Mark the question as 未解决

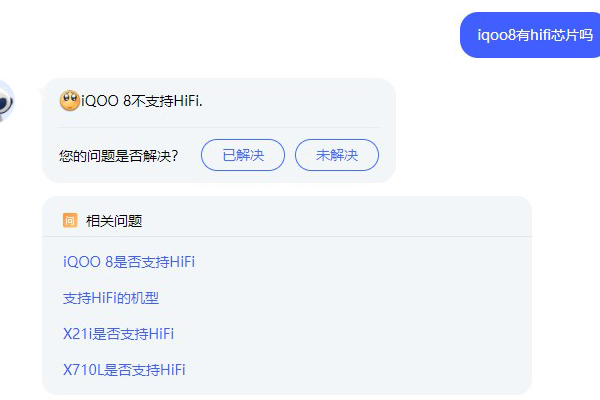337,155
